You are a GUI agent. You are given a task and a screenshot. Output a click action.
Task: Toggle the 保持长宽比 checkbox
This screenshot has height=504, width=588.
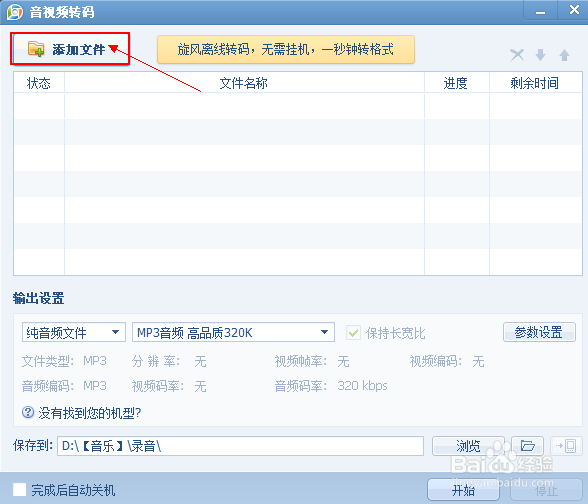click(x=353, y=333)
